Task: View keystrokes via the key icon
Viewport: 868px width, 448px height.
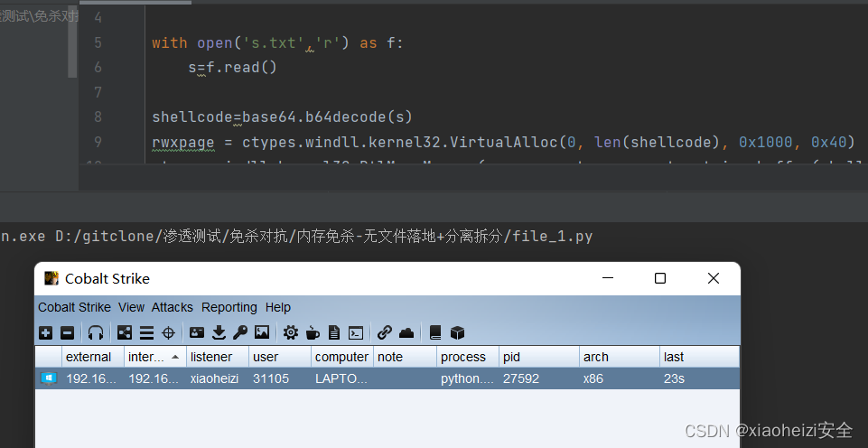Action: point(239,332)
